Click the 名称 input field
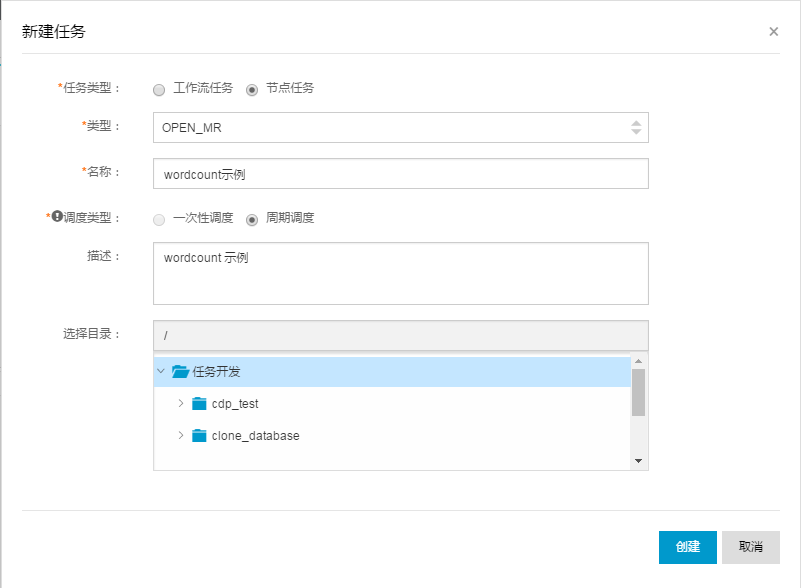This screenshot has height=588, width=801. tap(400, 174)
